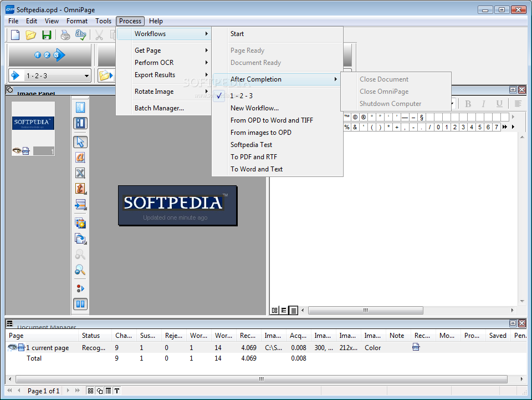Screen dimensions: 532x400
Task: Go to next page arrow in status bar
Action: (68, 391)
